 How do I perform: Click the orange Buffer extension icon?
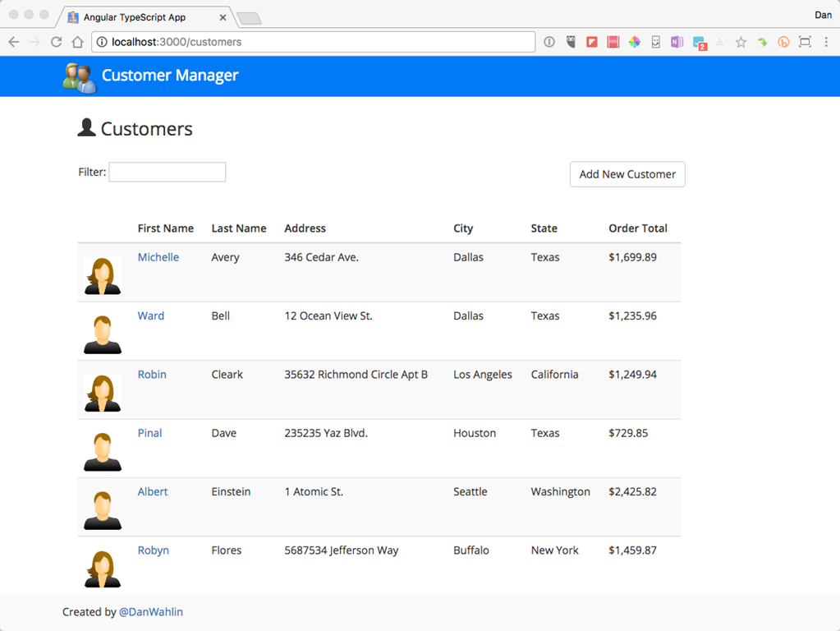pyautogui.click(x=783, y=41)
